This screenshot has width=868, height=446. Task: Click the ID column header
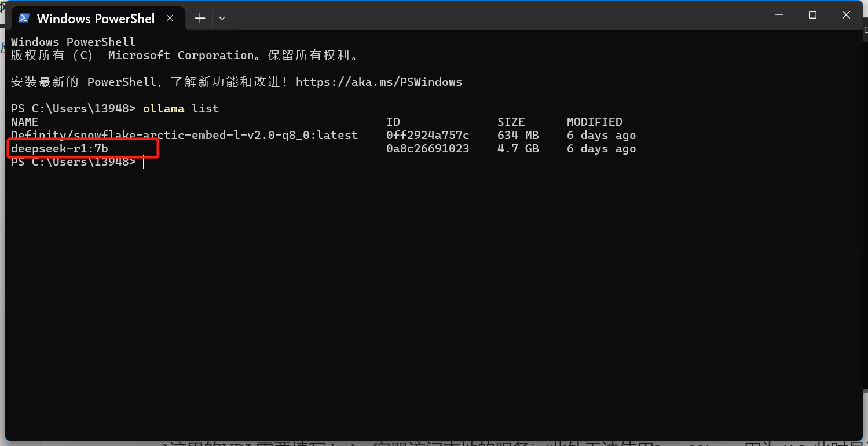pyautogui.click(x=393, y=122)
